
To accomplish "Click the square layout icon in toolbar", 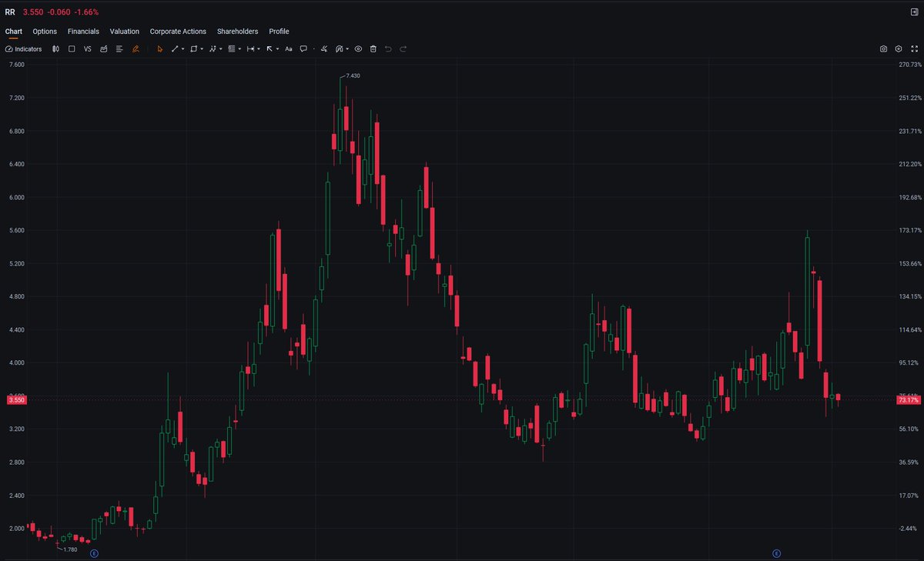I will (x=72, y=48).
